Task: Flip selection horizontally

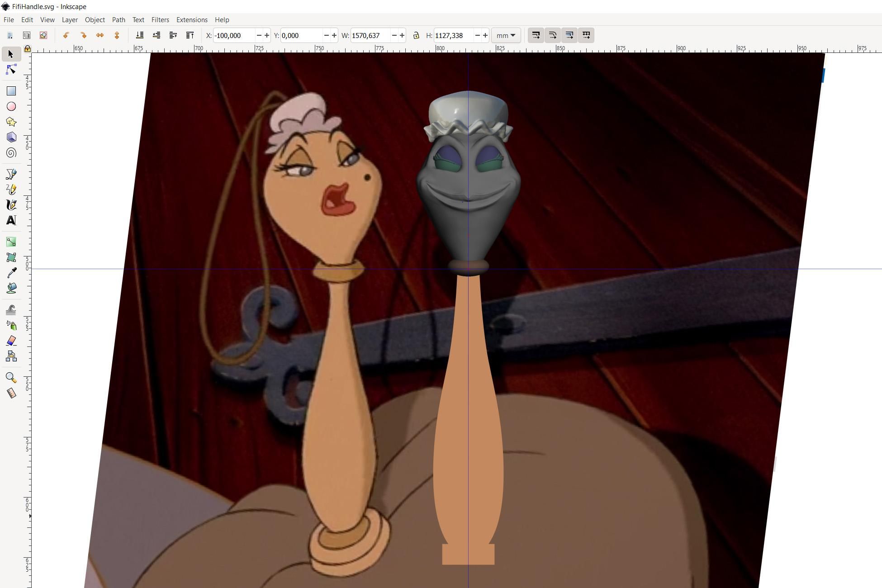Action: click(x=100, y=35)
